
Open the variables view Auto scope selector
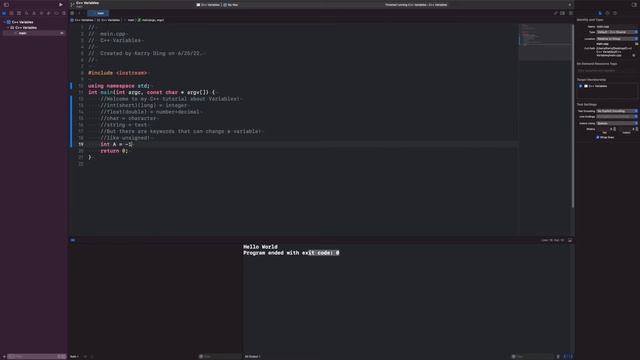[74, 356]
